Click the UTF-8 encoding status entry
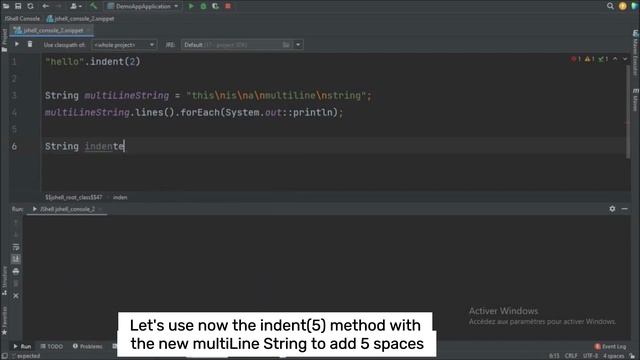 coord(590,356)
